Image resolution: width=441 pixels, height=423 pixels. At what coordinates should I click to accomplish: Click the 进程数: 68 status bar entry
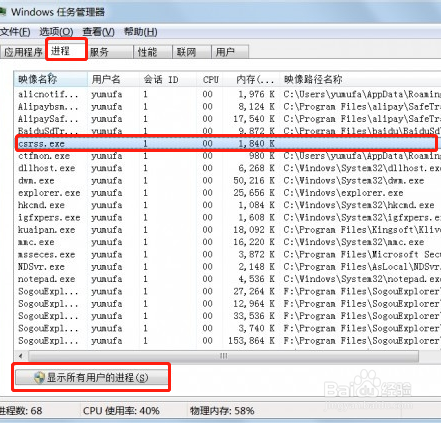pyautogui.click(x=21, y=411)
